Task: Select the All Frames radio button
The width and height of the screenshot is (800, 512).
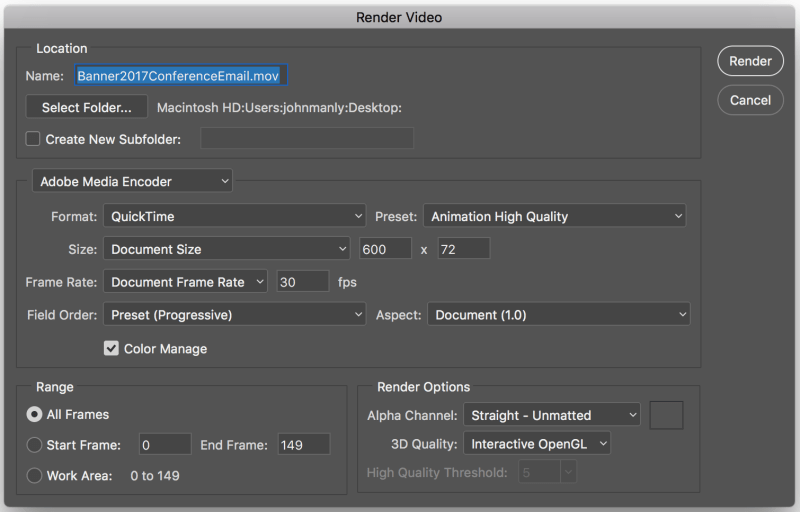Action: pyautogui.click(x=35, y=414)
